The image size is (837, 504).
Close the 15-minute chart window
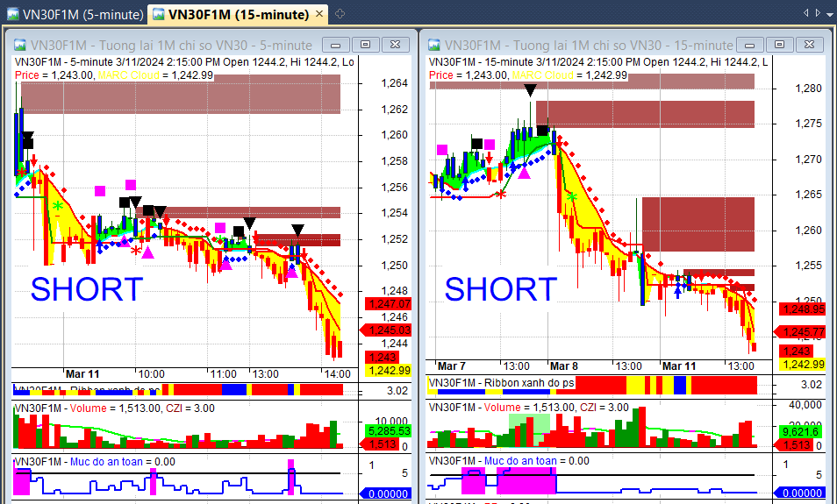pyautogui.click(x=810, y=45)
